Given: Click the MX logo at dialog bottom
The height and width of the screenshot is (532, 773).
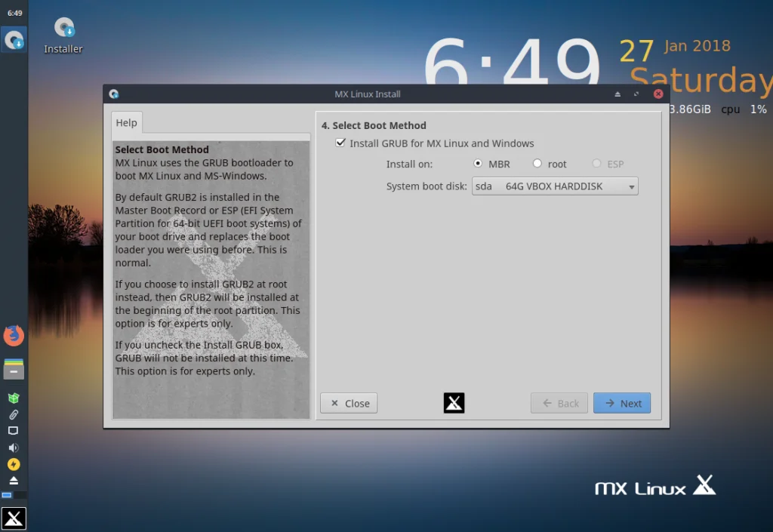Looking at the screenshot, I should [454, 403].
